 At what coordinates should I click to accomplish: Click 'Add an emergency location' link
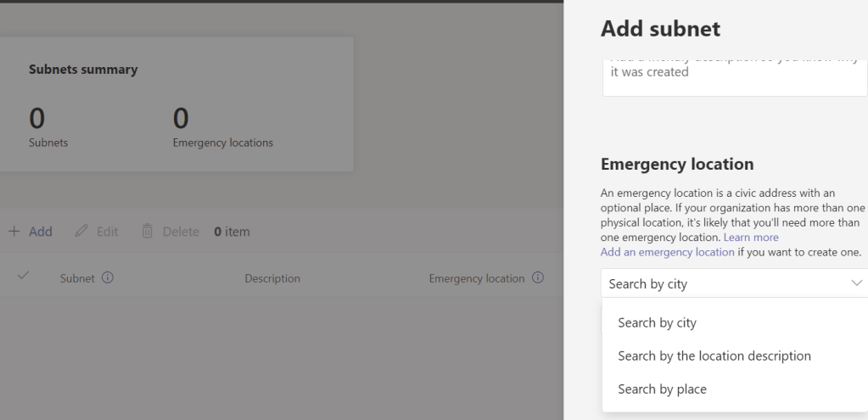click(x=667, y=252)
